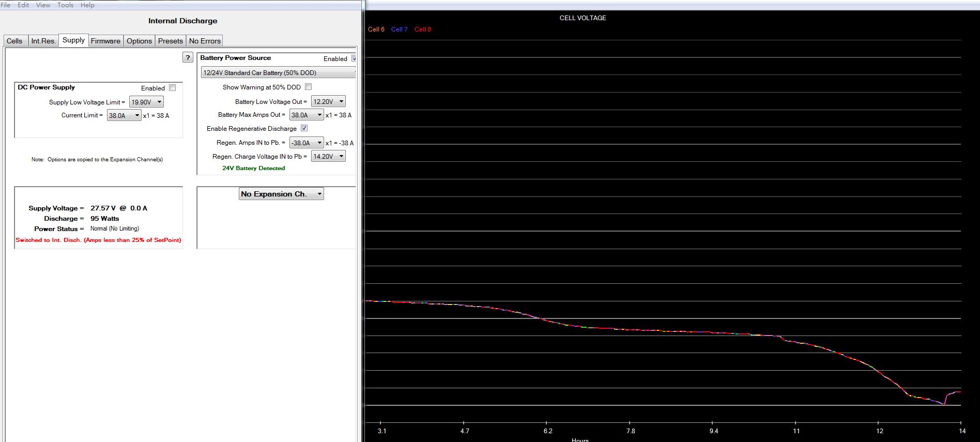Open the Tools menu
Viewport: 980px width, 442px height.
coord(65,5)
